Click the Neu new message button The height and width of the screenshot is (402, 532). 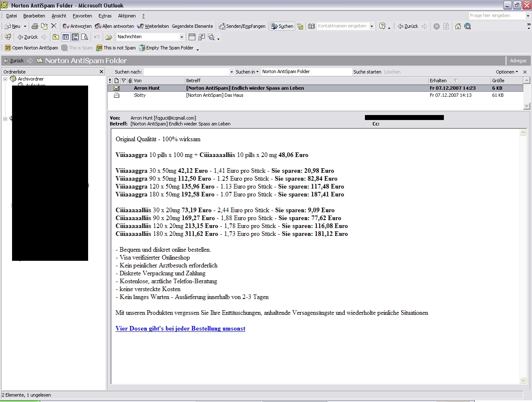click(x=12, y=26)
